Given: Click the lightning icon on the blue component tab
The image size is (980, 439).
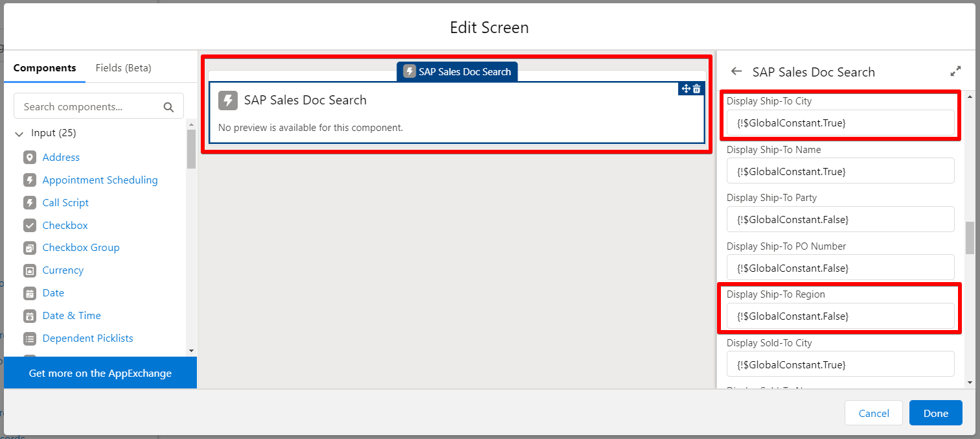Looking at the screenshot, I should click(409, 71).
